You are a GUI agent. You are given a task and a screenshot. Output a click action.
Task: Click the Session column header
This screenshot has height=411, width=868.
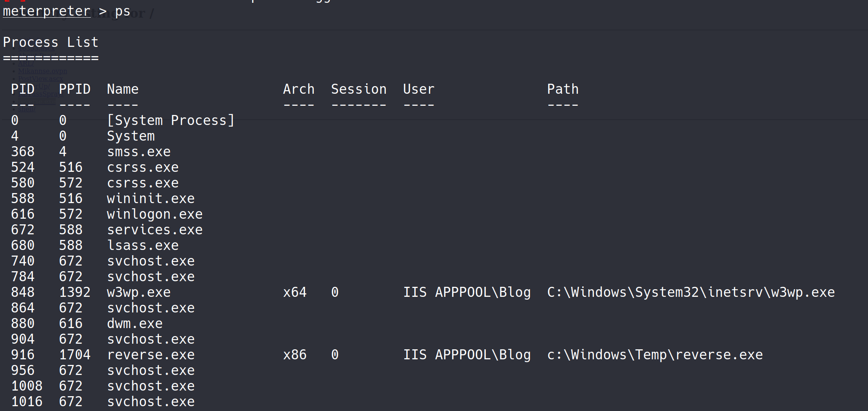(359, 89)
